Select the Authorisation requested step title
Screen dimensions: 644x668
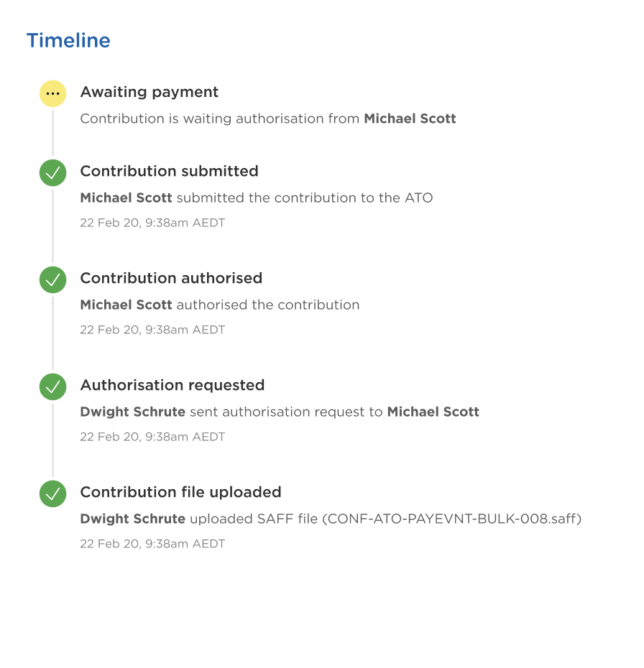(172, 385)
